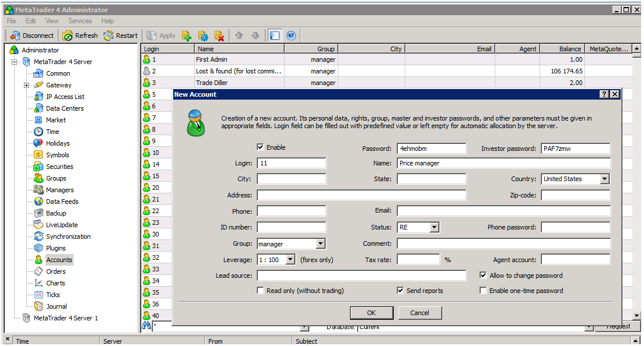Restart the server via toolbar

(x=120, y=36)
